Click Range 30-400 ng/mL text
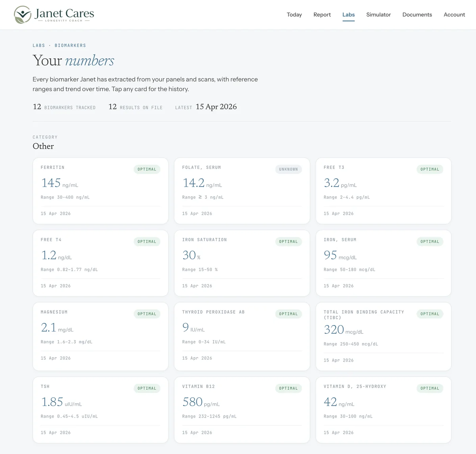The image size is (476, 454). [x=65, y=197]
